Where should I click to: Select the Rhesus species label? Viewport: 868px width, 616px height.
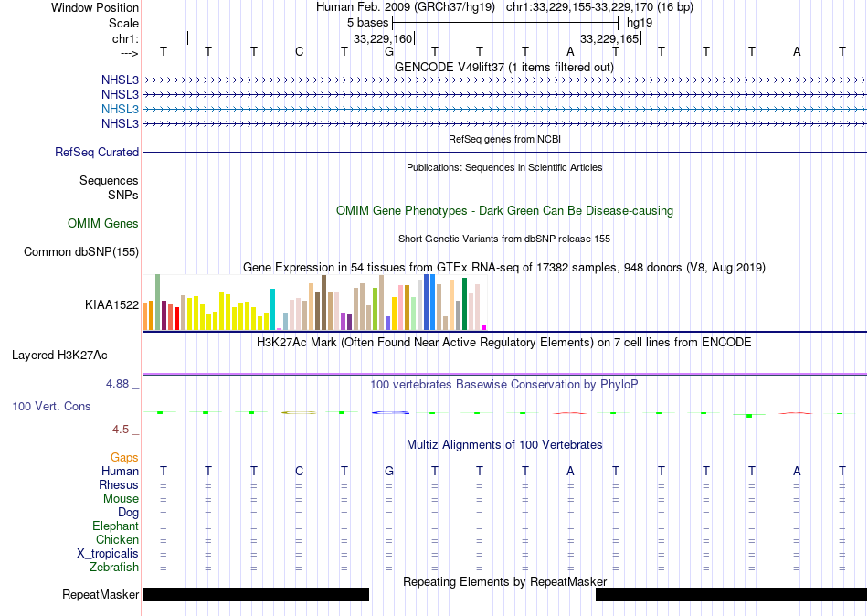[x=119, y=484]
